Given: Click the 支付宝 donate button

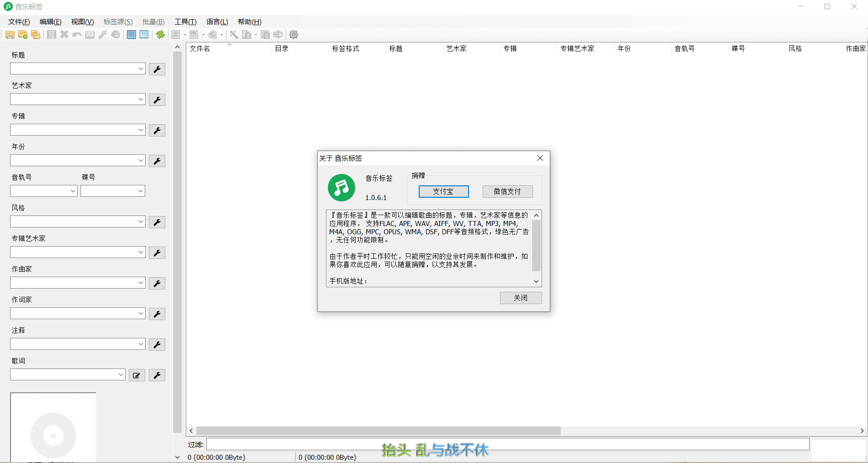Looking at the screenshot, I should coord(443,191).
